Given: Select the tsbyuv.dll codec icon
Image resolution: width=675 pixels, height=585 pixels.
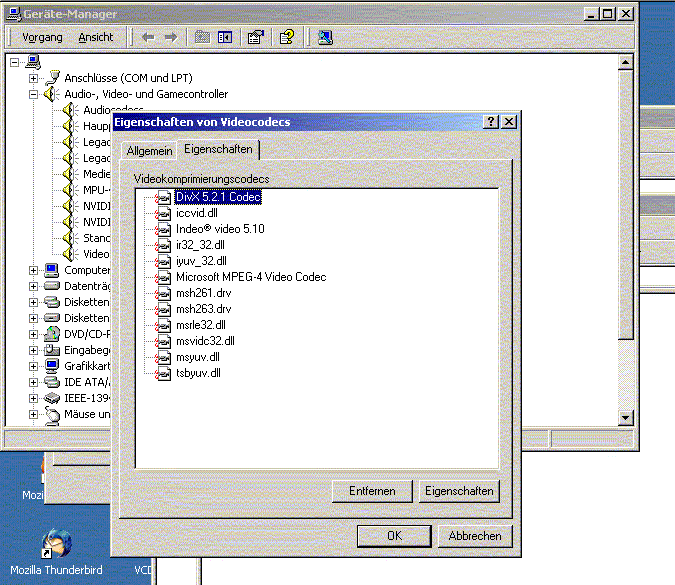Looking at the screenshot, I should pyautogui.click(x=163, y=374).
